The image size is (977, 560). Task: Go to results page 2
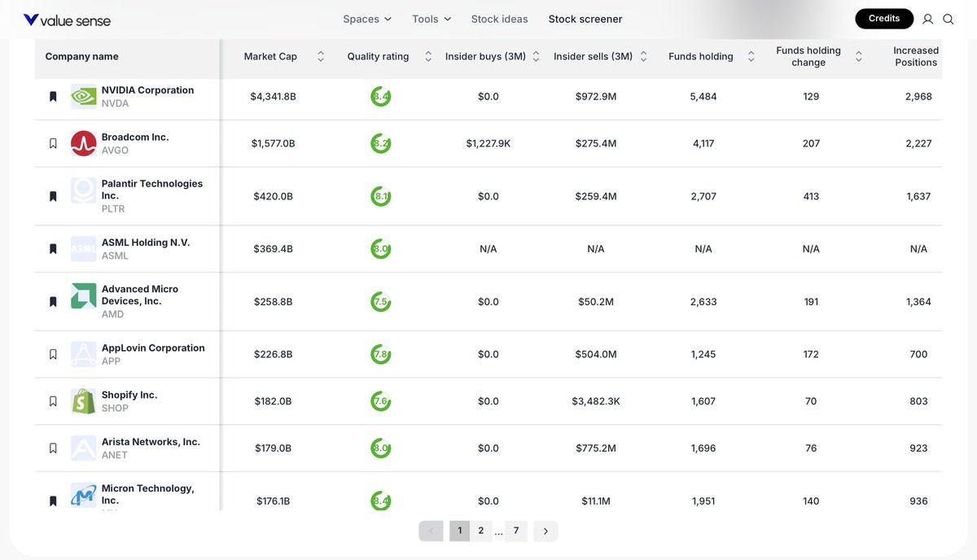(481, 531)
